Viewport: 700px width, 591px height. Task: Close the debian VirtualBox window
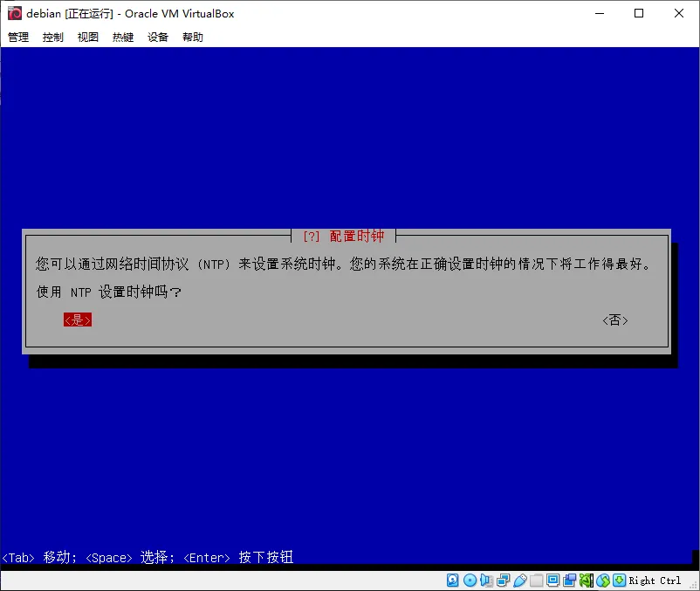678,13
